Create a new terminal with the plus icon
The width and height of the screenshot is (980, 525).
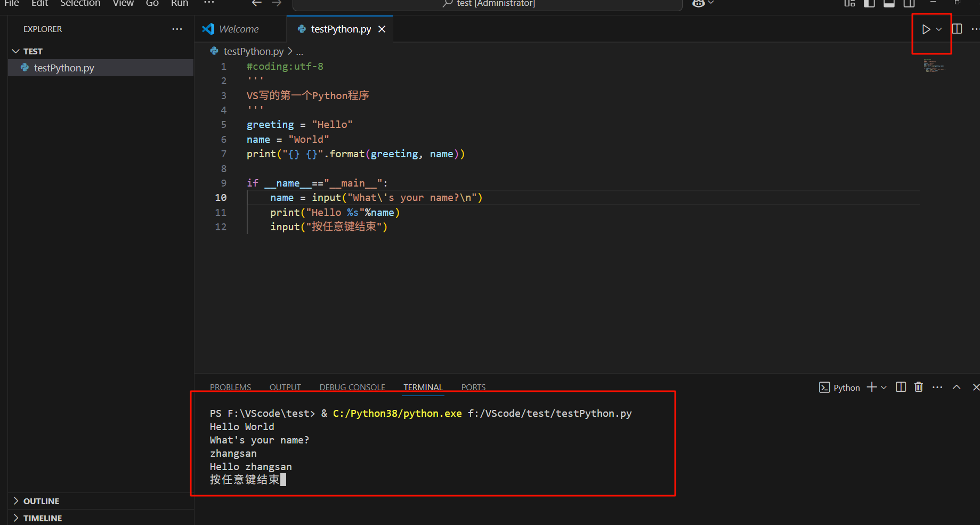click(x=871, y=387)
